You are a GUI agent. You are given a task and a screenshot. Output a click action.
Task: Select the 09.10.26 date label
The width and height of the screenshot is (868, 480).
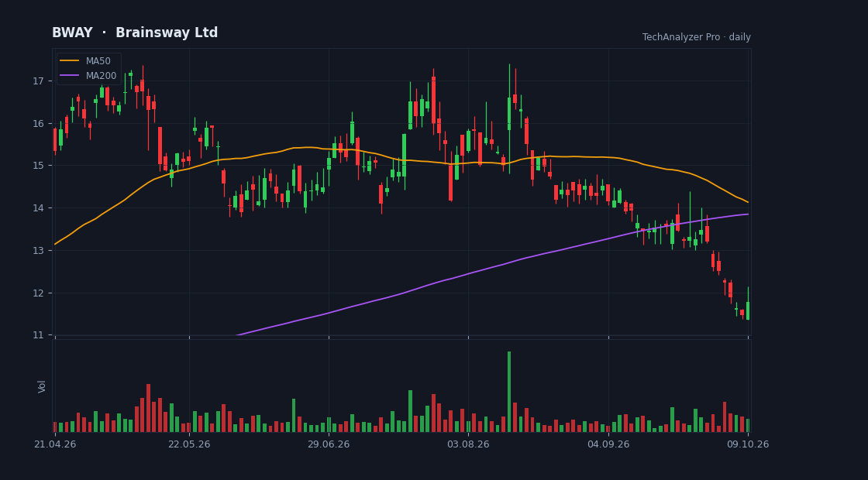[x=748, y=444]
